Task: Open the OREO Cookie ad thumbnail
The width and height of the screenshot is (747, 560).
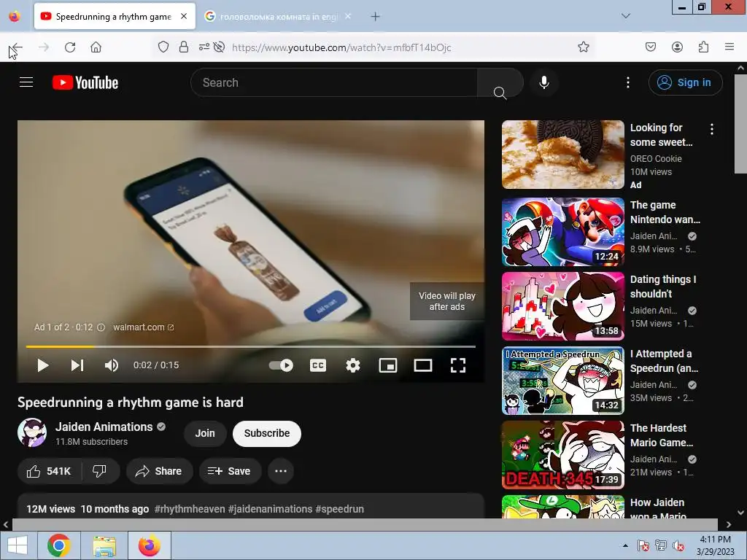Action: (x=562, y=155)
